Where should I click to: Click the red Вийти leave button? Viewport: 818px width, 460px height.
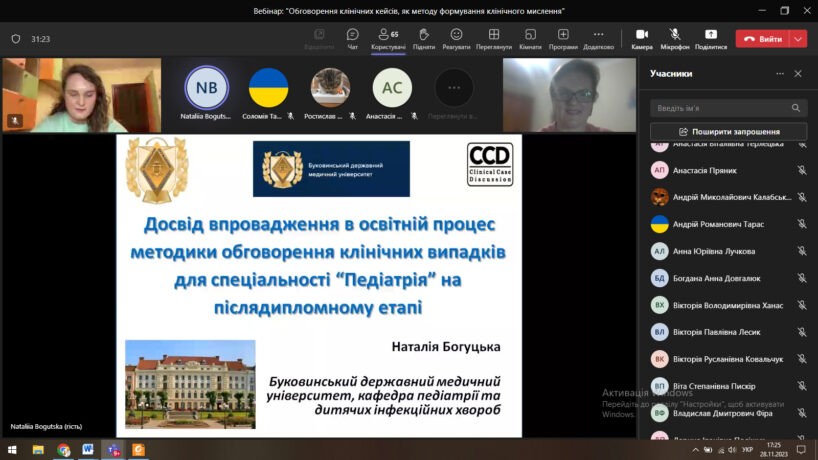[762, 39]
